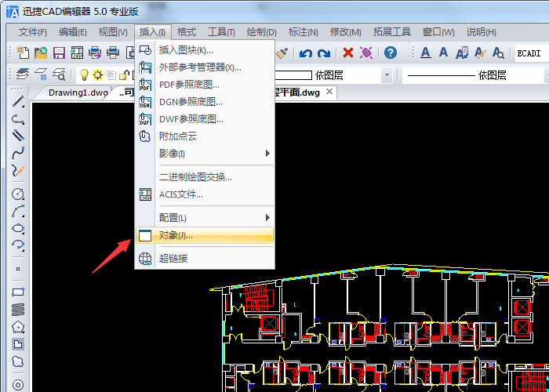Open the 标注(N) menu
The width and height of the screenshot is (549, 392).
click(304, 33)
